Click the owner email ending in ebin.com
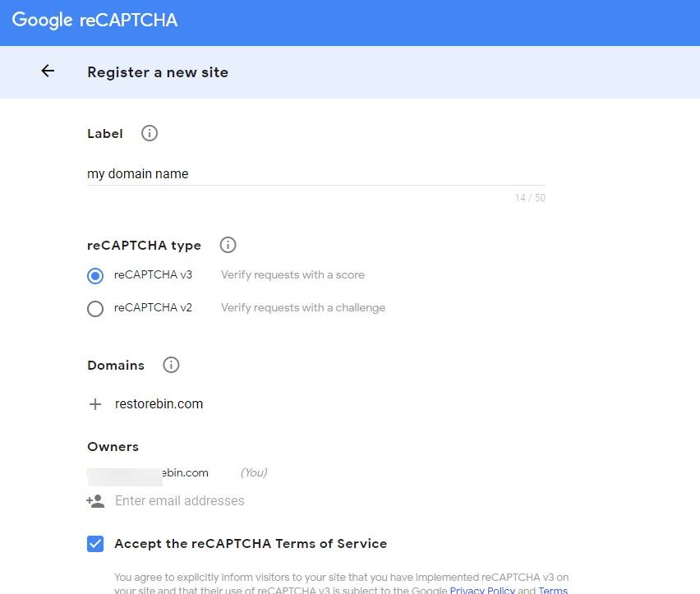 148,473
